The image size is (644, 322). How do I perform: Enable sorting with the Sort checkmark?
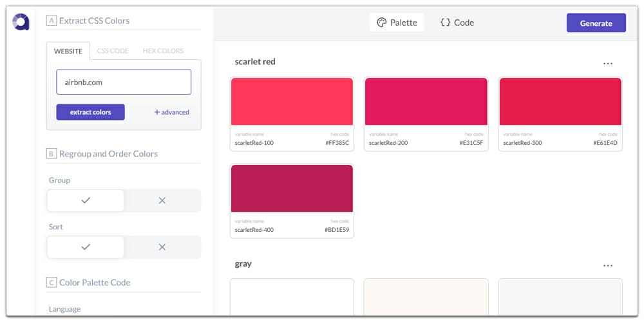(x=86, y=247)
